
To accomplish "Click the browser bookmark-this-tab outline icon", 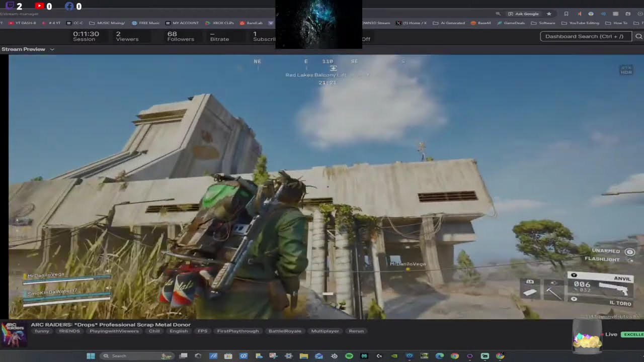I will coord(566,14).
